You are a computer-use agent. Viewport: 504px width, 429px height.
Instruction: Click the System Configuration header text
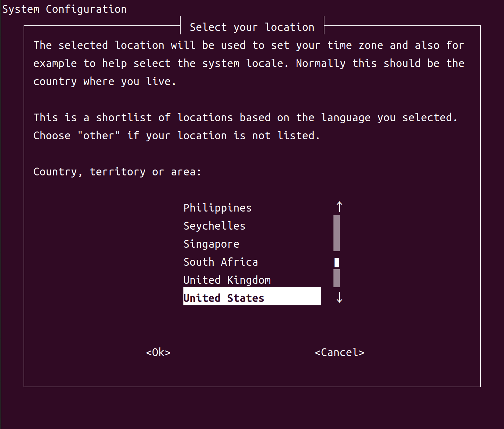point(65,9)
